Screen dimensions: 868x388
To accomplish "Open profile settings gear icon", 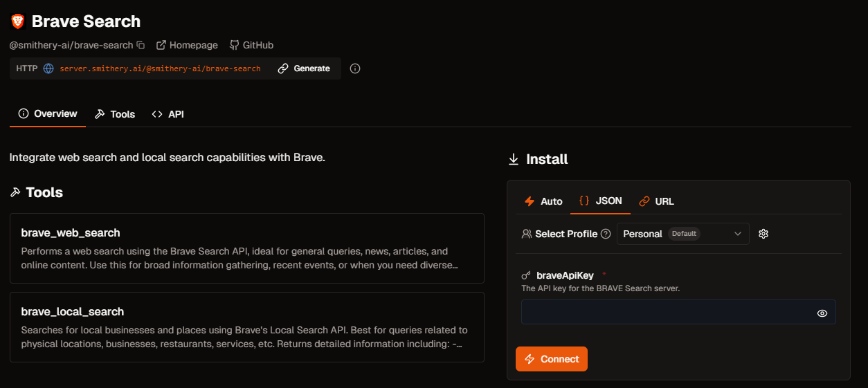I will (x=763, y=234).
